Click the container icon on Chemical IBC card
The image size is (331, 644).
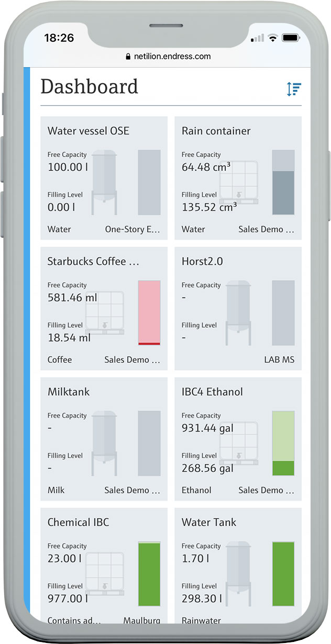pyautogui.click(x=104, y=573)
